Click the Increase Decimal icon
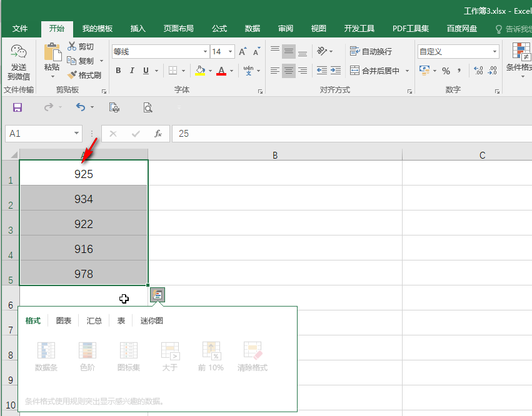 pos(478,71)
